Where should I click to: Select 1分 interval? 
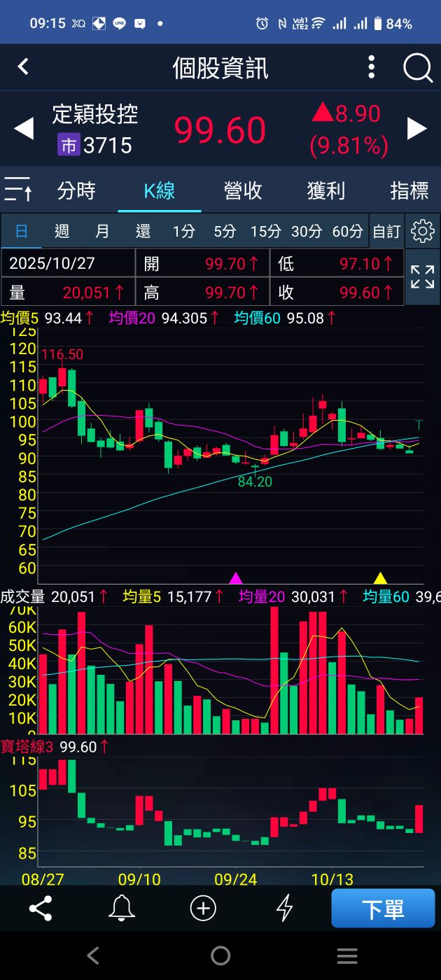pos(184,231)
